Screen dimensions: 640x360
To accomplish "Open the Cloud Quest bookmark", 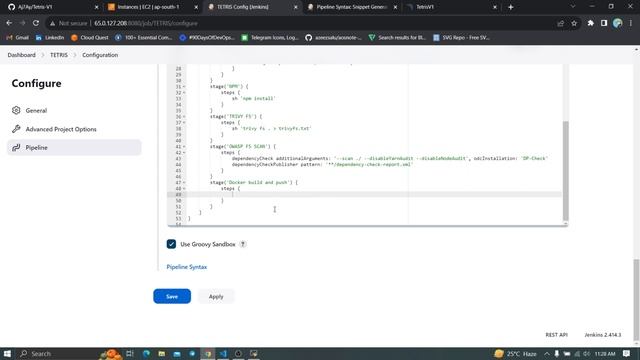I will point(89,38).
